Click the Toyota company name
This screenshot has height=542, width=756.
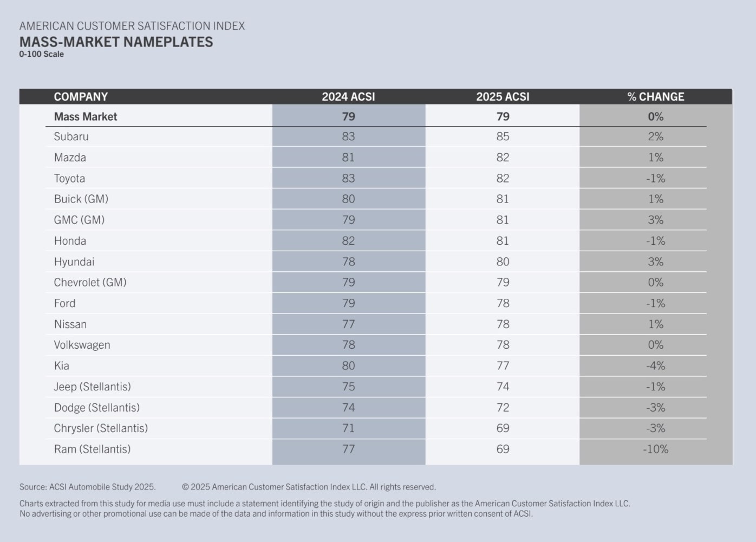69,179
